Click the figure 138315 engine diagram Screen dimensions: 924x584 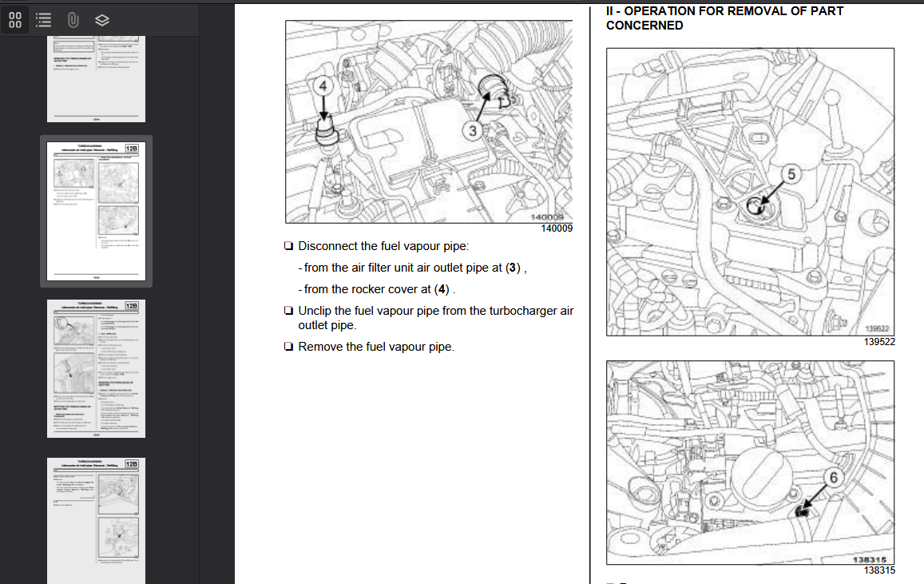click(750, 463)
